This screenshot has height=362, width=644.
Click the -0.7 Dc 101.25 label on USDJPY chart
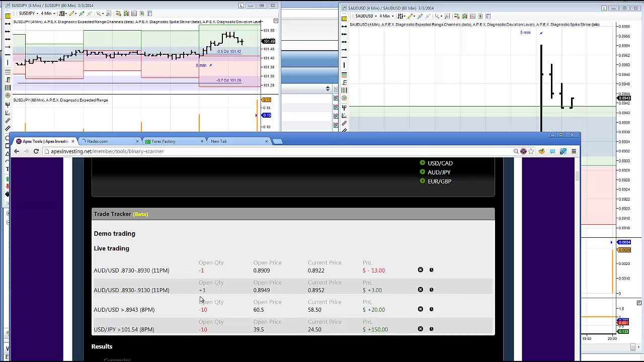228,80
